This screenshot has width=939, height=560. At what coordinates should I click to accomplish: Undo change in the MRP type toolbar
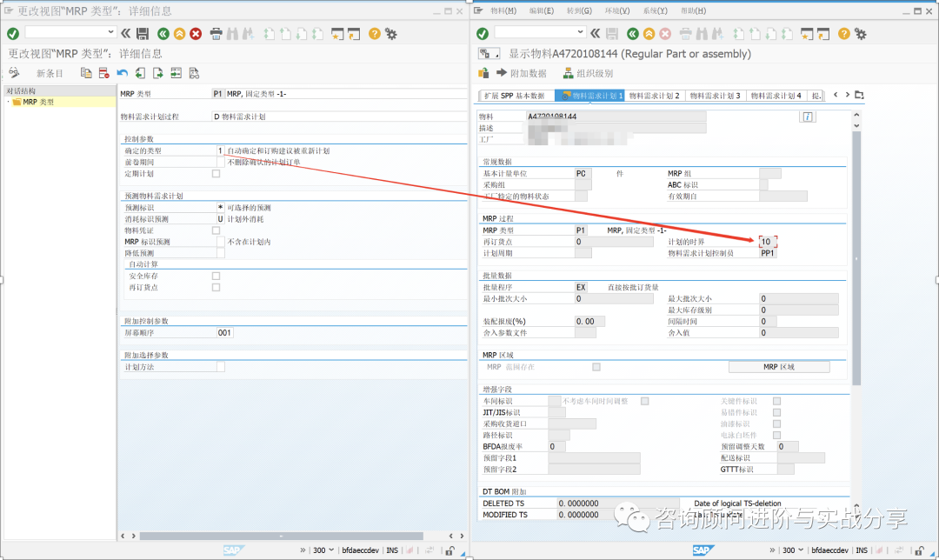click(123, 73)
